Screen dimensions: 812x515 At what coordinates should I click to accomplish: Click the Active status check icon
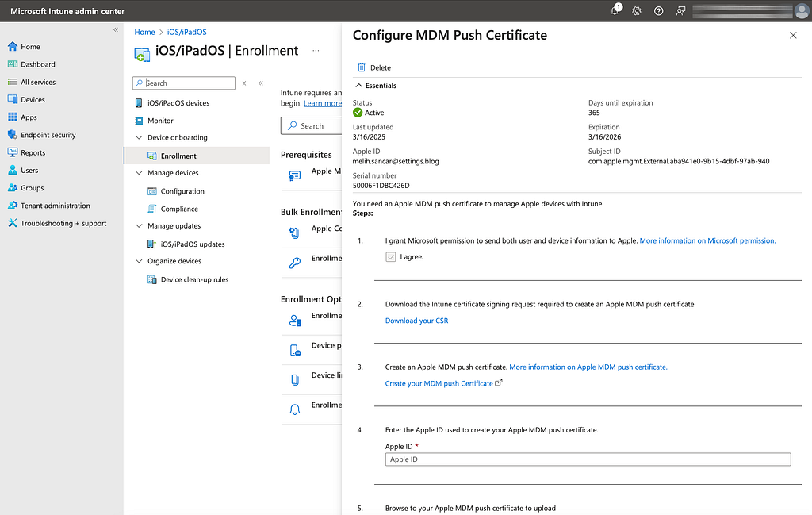click(358, 113)
